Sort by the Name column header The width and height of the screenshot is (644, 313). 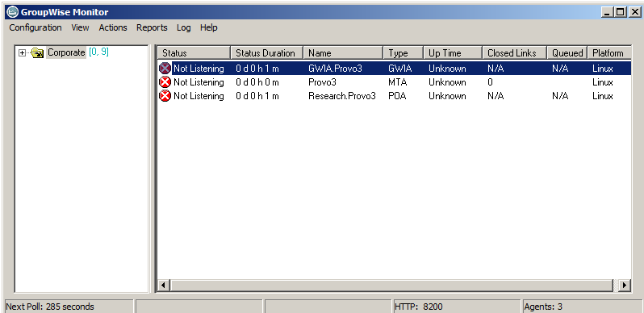coord(343,53)
